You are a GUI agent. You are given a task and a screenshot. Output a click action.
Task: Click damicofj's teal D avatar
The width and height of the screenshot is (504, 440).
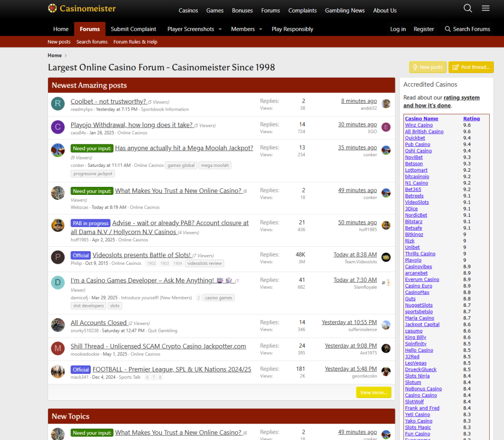(58, 282)
